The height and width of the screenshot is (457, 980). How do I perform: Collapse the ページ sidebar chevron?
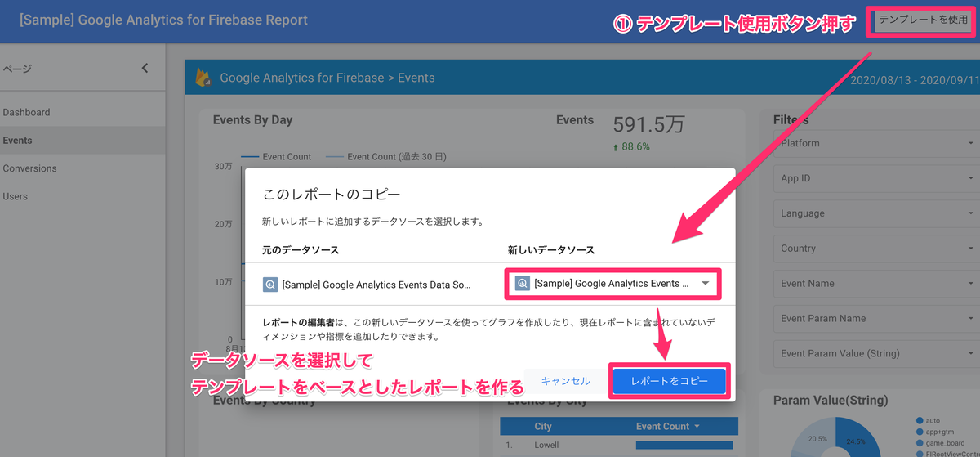[145, 69]
